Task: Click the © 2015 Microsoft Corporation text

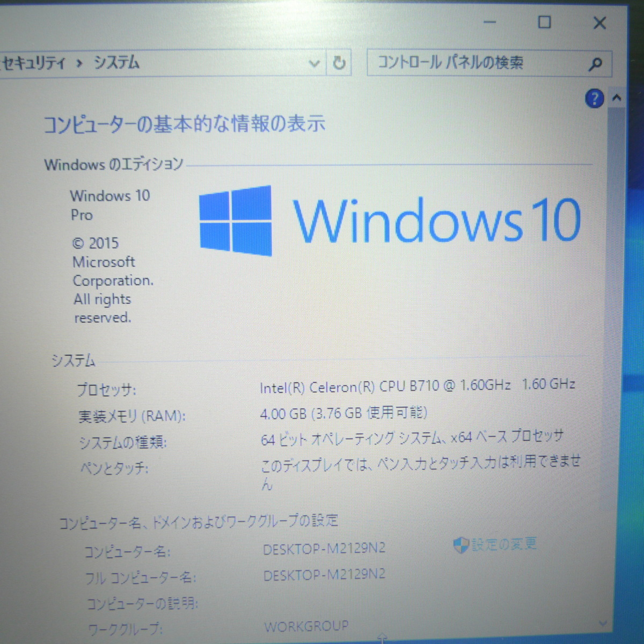Action: pyautogui.click(x=113, y=280)
